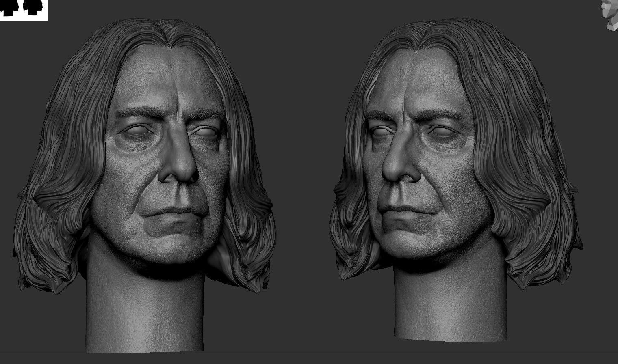
Task: Select the front-facing head sculpt
Action: (x=145, y=186)
